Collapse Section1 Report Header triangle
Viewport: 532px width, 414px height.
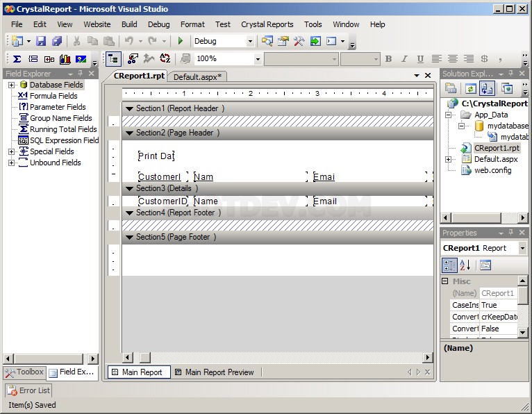point(129,109)
